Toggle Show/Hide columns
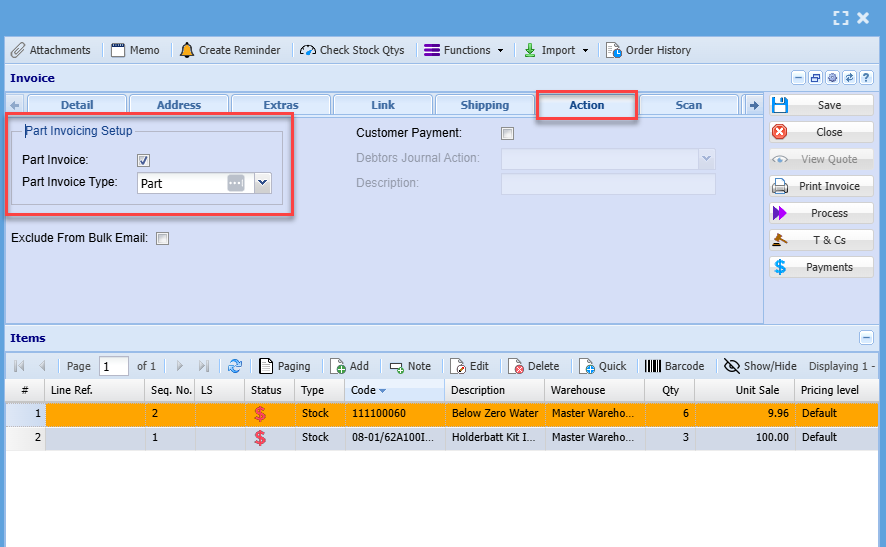The width and height of the screenshot is (886, 547). coord(761,366)
